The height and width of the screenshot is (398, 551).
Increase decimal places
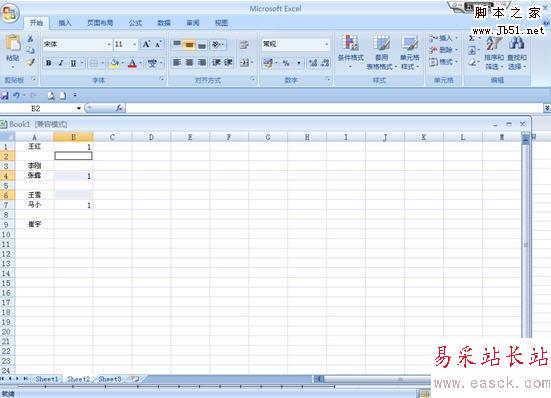point(312,63)
